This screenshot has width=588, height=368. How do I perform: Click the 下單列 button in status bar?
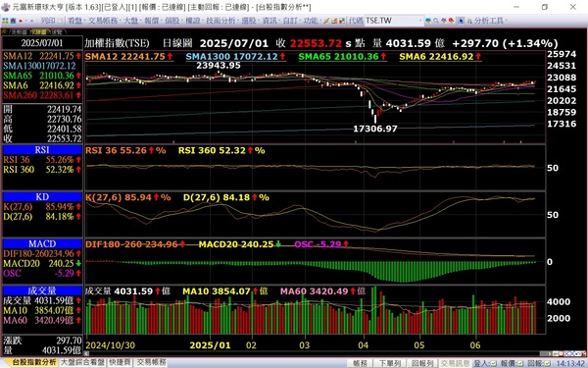click(390, 363)
